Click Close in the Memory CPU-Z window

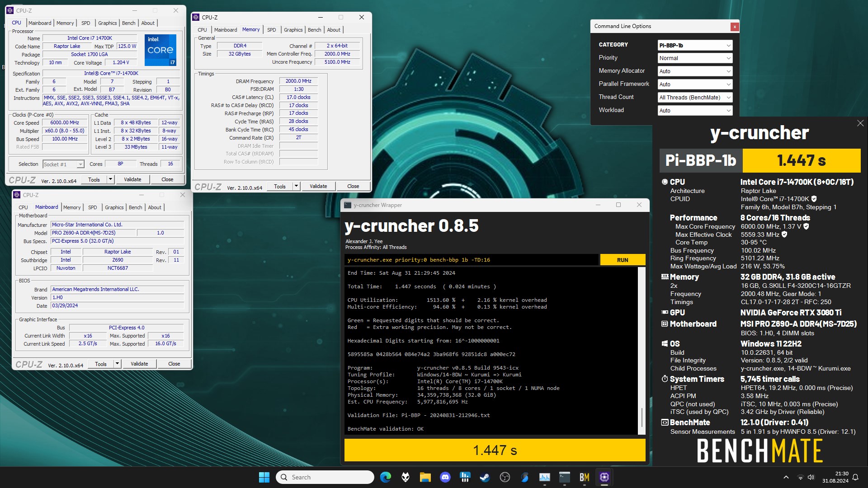pyautogui.click(x=353, y=186)
